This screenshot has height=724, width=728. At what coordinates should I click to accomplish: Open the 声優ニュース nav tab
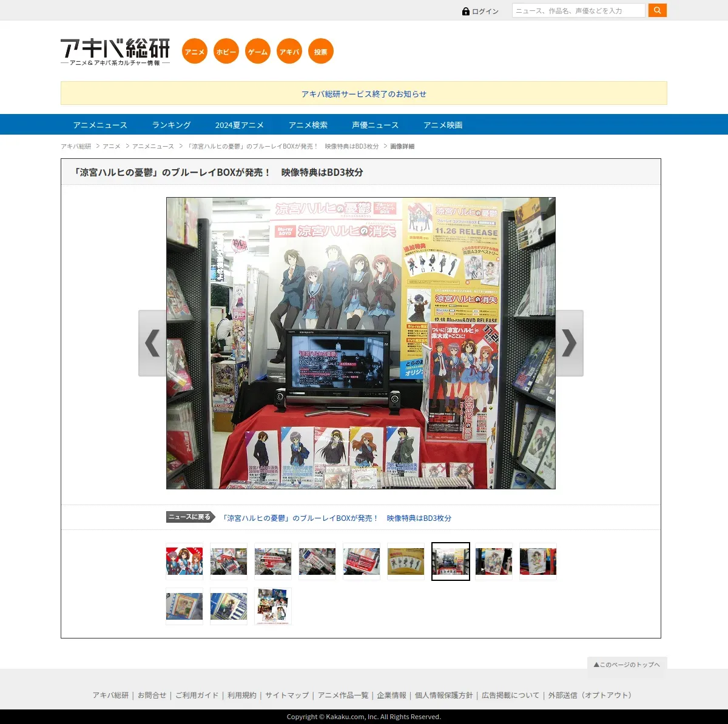(x=375, y=125)
